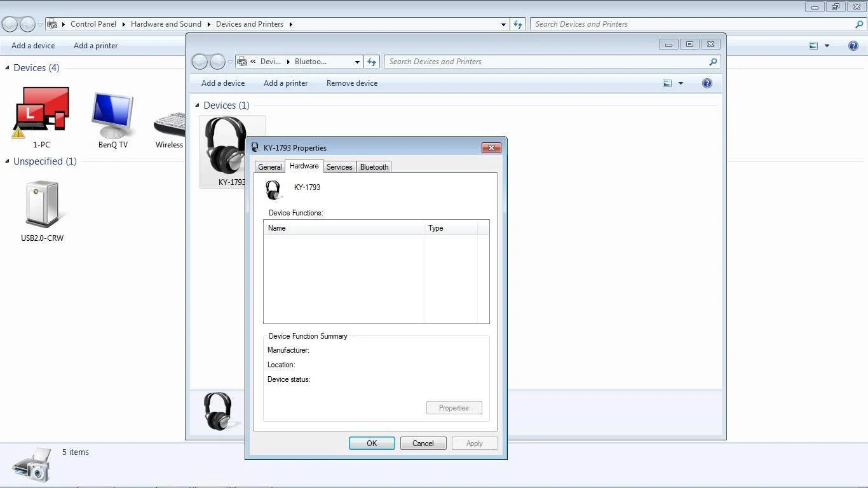This screenshot has height=488, width=868.
Task: Click search magnifier in outer window search box
Action: (859, 24)
